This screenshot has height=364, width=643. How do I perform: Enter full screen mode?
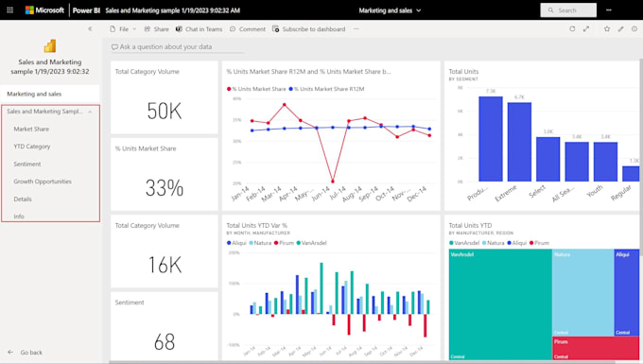[x=586, y=28]
